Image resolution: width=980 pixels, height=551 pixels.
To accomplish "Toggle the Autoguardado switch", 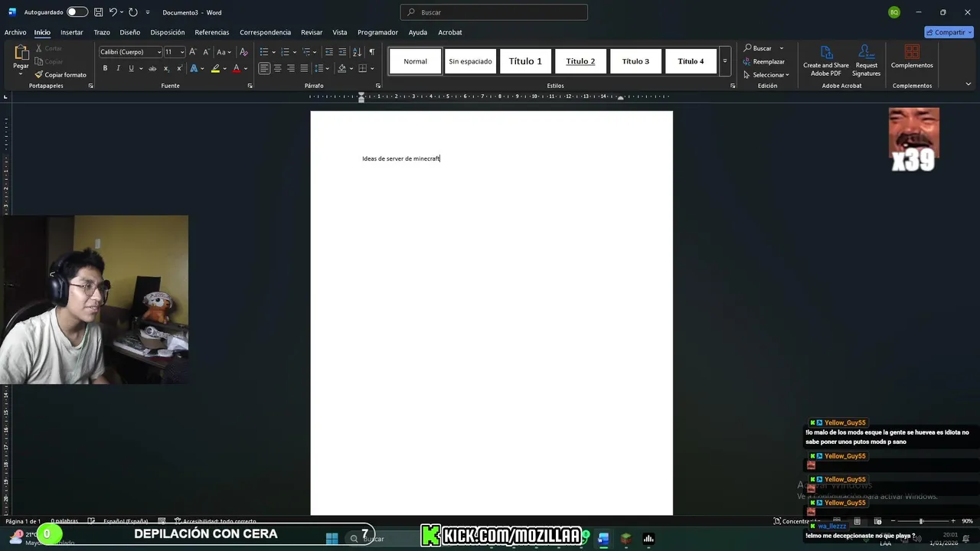I will (x=77, y=12).
